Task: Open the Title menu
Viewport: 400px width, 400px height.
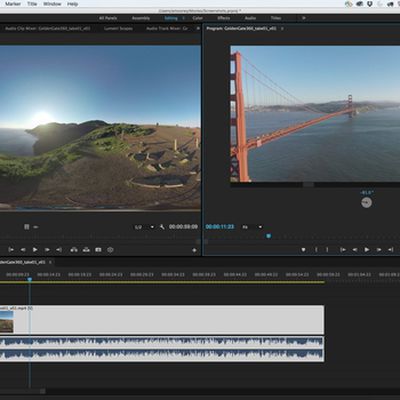Action: 32,4
